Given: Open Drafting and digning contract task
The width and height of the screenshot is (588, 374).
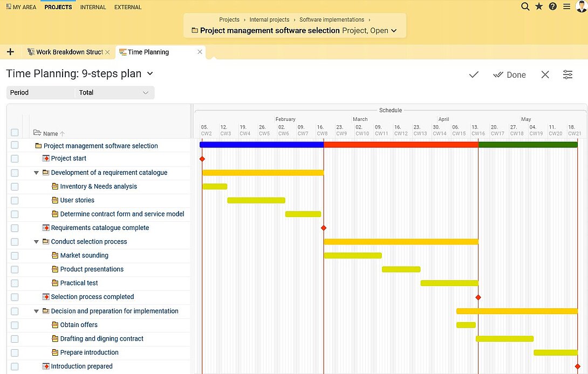Looking at the screenshot, I should point(101,338).
